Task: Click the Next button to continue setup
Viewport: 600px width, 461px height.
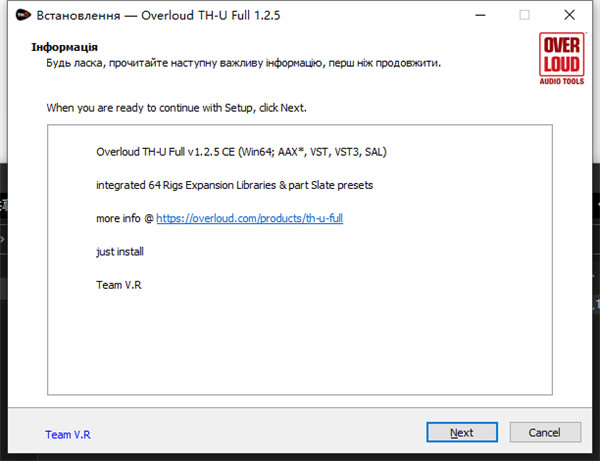Action: (x=462, y=432)
